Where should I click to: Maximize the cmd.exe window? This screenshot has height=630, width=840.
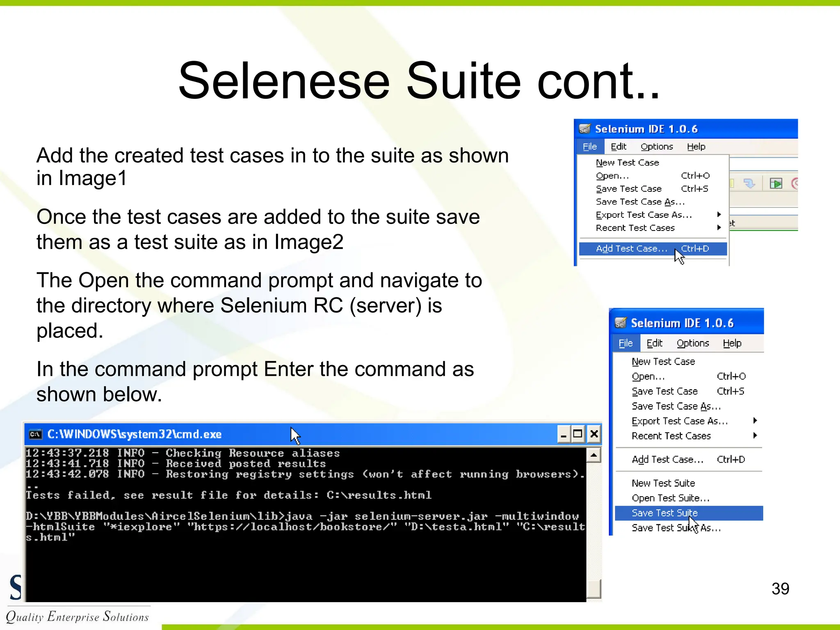(x=578, y=434)
